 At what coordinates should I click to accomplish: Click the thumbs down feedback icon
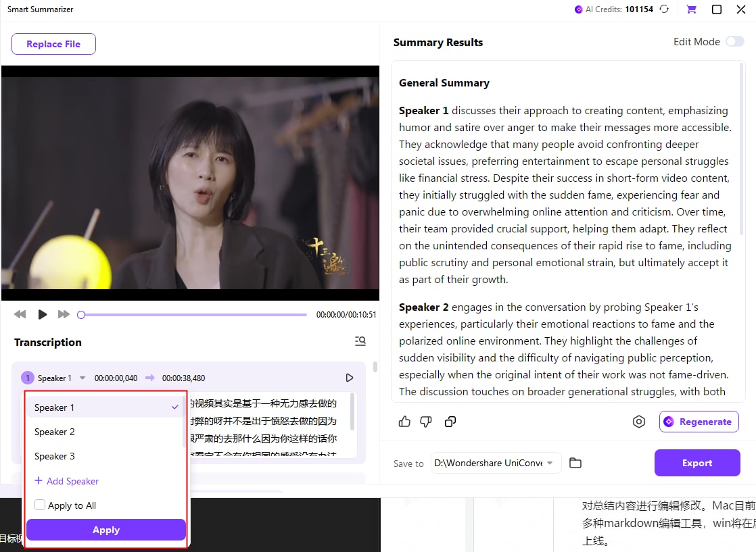426,422
